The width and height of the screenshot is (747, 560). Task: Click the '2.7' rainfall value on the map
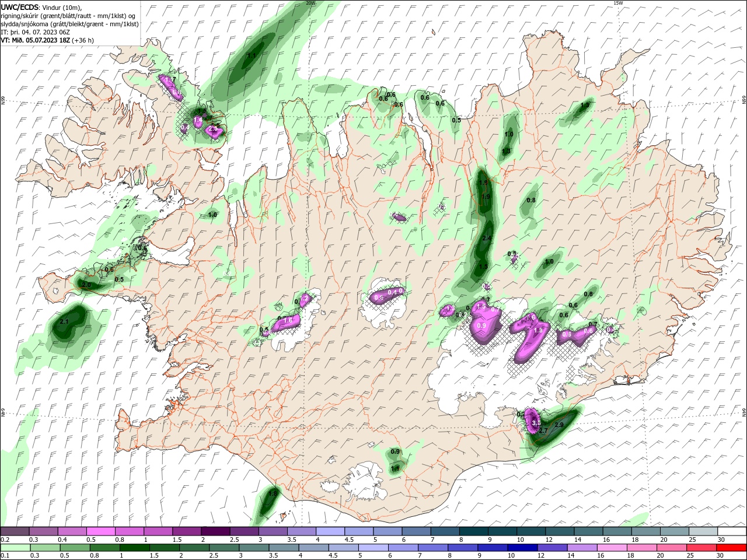click(543, 430)
